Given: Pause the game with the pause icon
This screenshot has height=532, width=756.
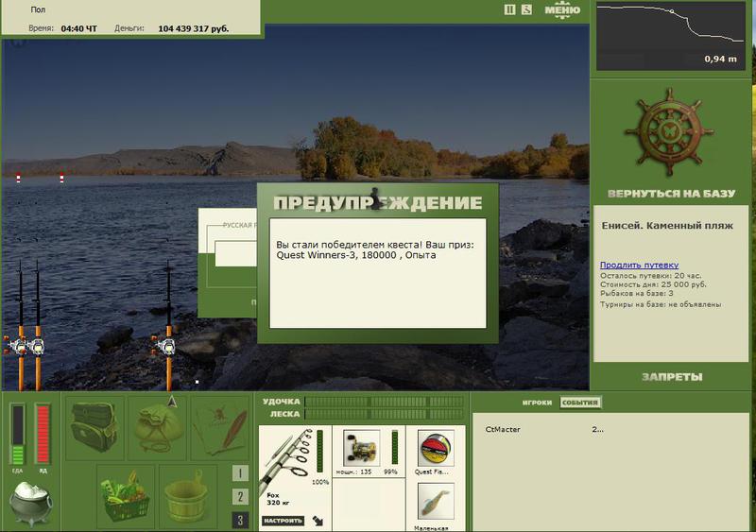Looking at the screenshot, I should pyautogui.click(x=509, y=9).
